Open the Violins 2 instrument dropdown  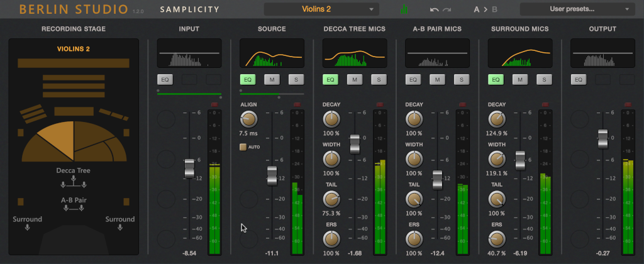(321, 9)
